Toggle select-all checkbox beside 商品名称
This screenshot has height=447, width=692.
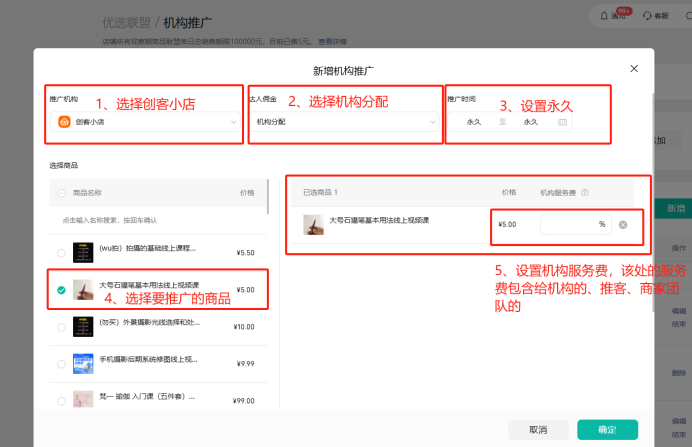62,192
